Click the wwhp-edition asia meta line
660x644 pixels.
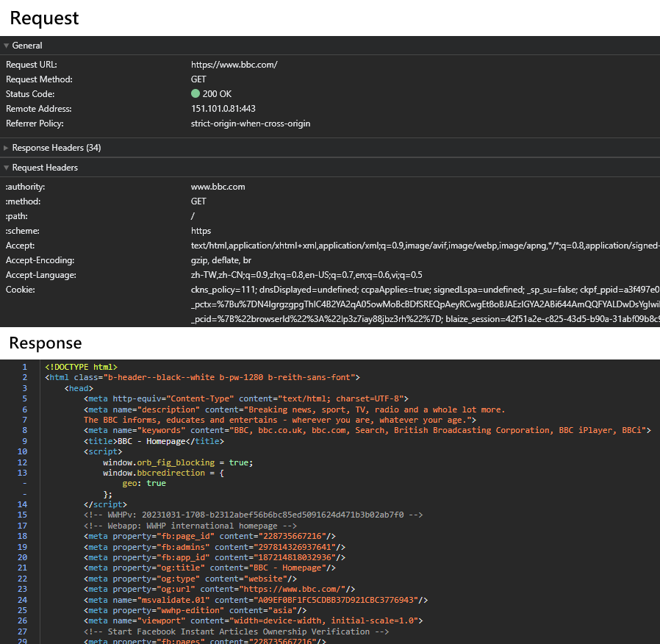click(195, 610)
